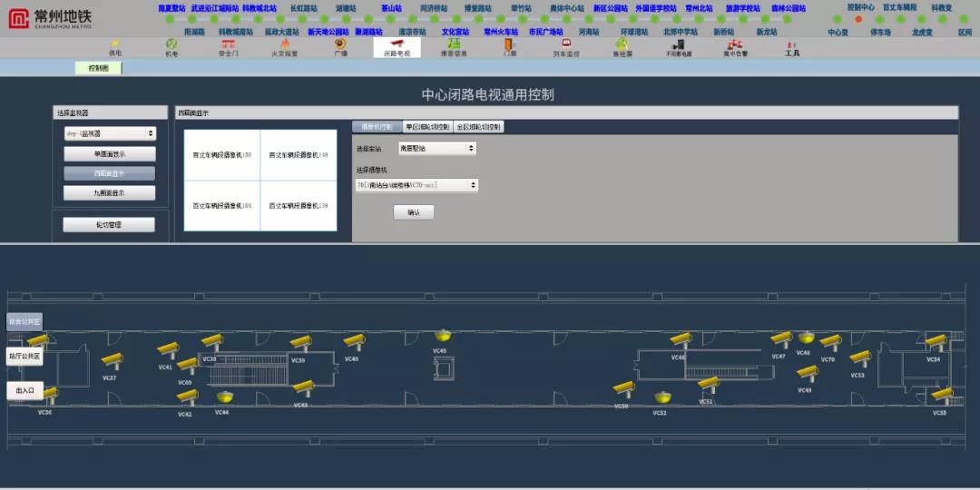This screenshot has height=490, width=980.
Task: Go to 森林公园站 on the line map
Action: click(x=789, y=9)
